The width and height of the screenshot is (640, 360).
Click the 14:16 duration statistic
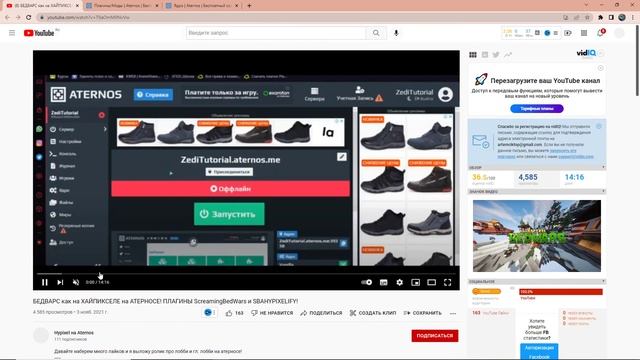(574, 177)
